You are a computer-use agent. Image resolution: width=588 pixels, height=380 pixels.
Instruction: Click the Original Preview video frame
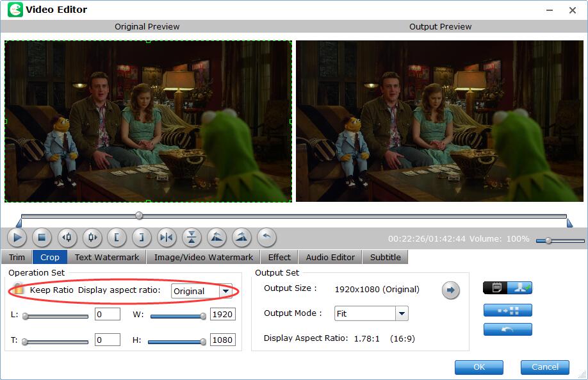(148, 121)
